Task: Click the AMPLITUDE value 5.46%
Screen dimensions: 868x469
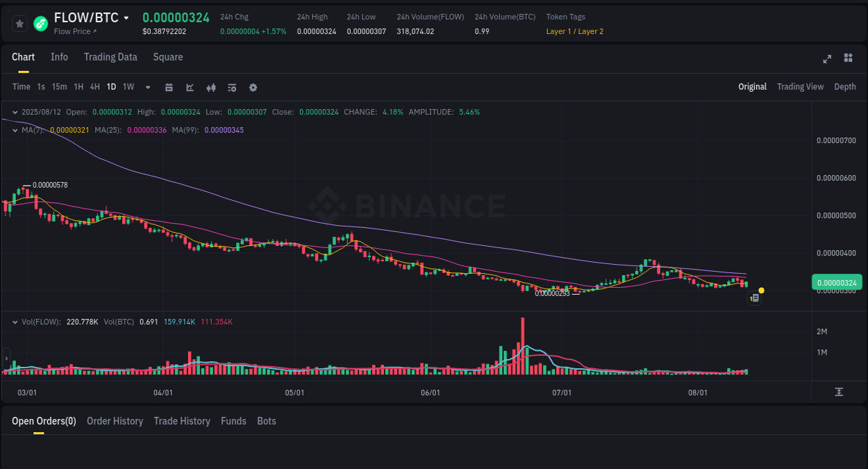Action: 469,112
